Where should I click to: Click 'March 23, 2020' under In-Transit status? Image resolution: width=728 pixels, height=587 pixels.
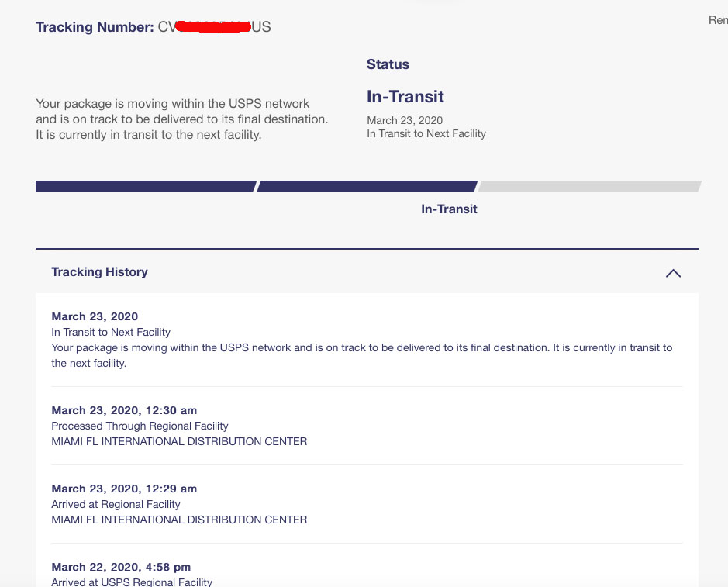click(x=405, y=120)
